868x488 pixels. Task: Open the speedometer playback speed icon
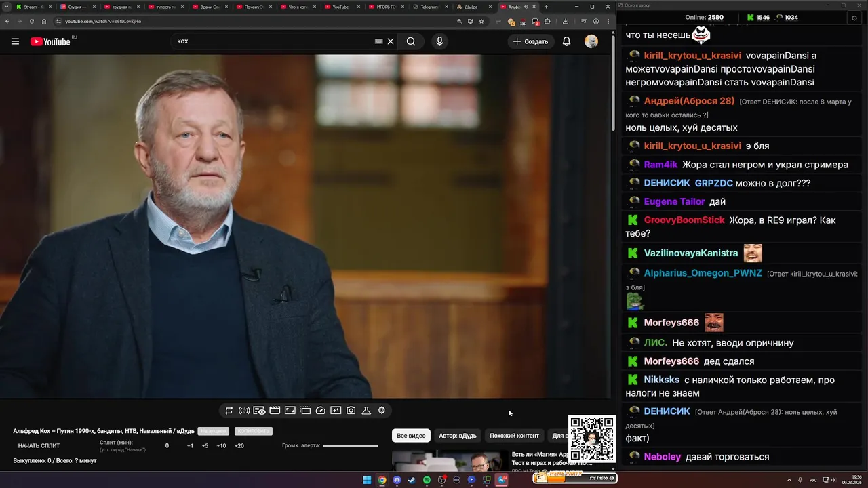point(321,410)
